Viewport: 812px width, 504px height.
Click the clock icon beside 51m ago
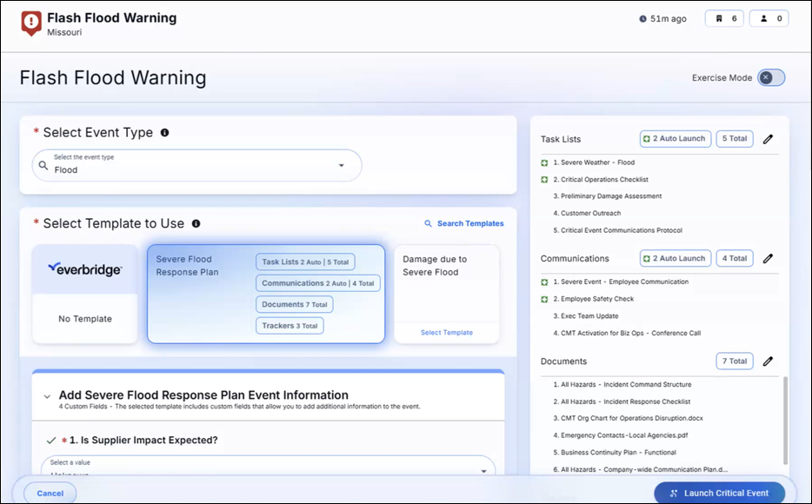642,18
